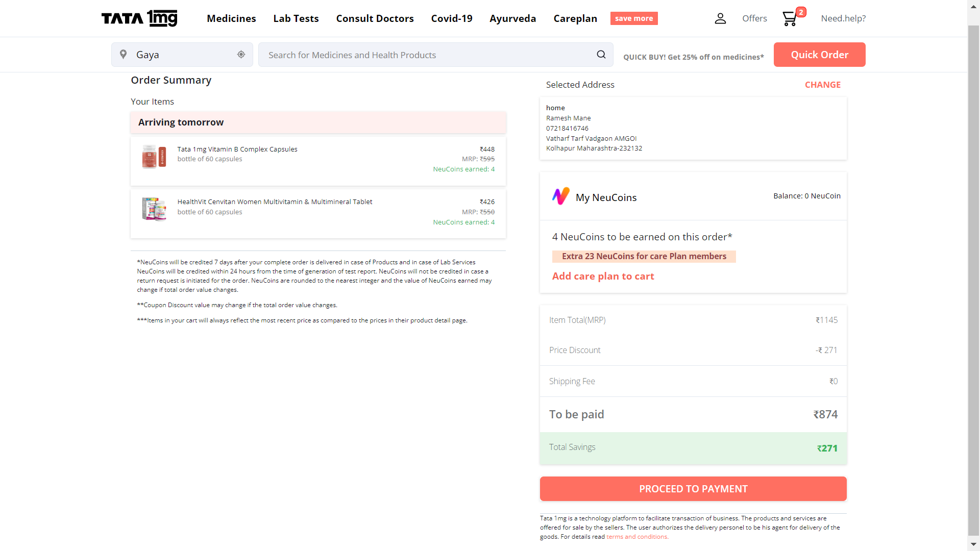Click the Quick Order button
This screenshot has height=551, width=980.
[x=819, y=55]
